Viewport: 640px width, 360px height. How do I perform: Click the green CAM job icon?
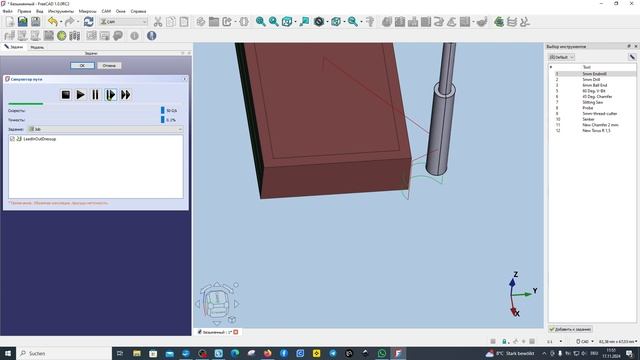tap(499, 22)
